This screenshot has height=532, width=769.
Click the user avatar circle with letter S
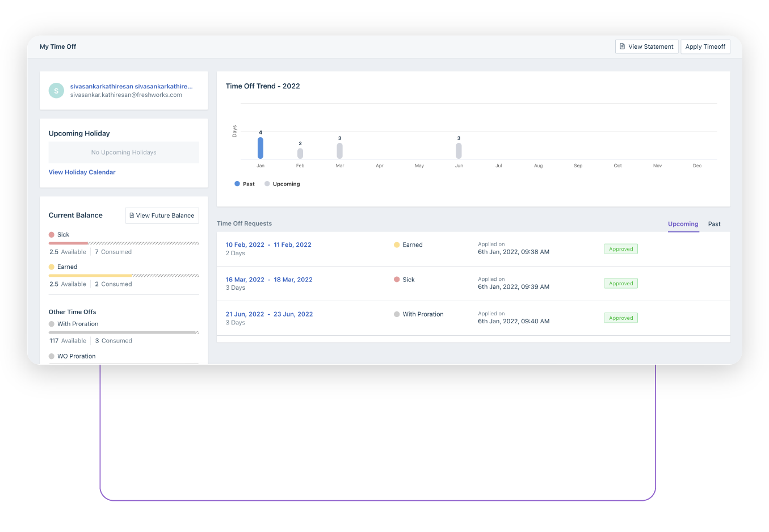[56, 91]
